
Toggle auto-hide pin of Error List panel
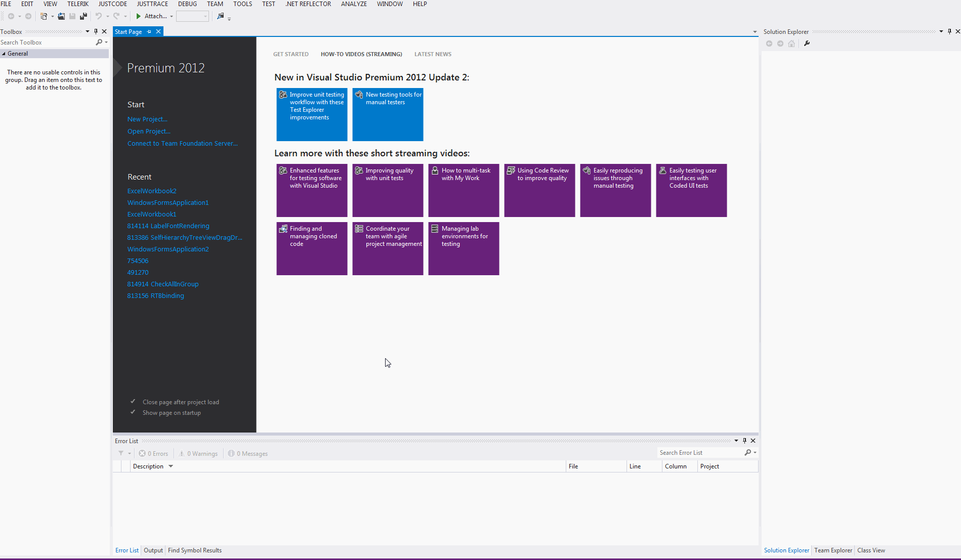click(x=744, y=441)
